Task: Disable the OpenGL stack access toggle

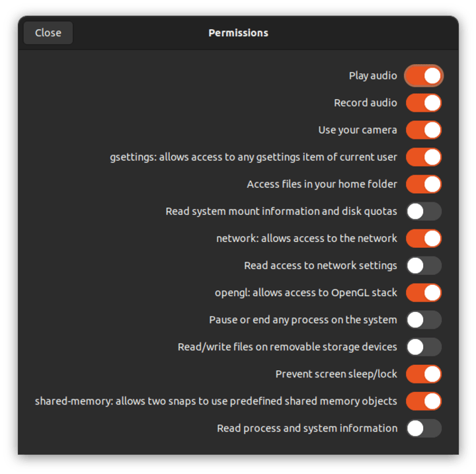Action: (424, 293)
